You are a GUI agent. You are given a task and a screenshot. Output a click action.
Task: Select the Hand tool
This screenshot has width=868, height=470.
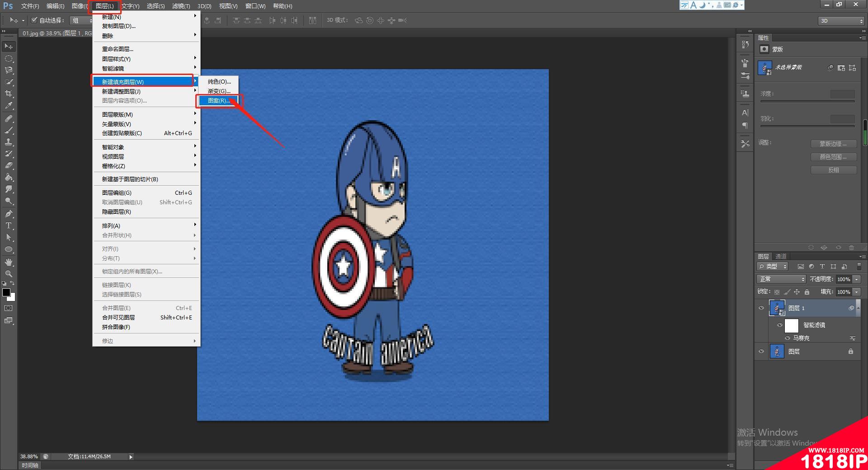9,262
